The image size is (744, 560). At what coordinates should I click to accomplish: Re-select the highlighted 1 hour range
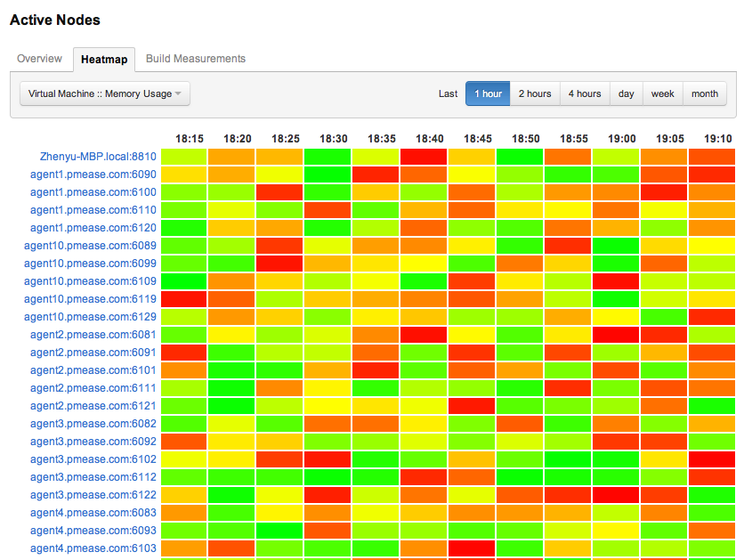[x=488, y=93]
